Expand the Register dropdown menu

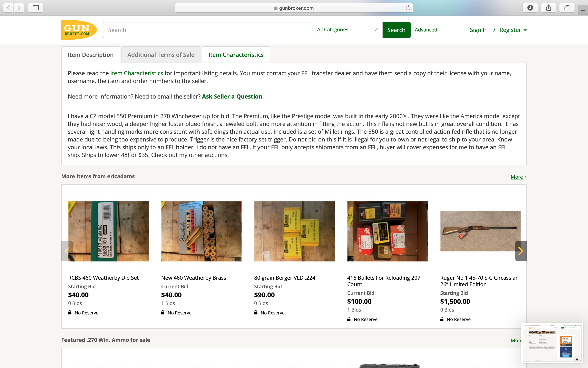coord(513,30)
